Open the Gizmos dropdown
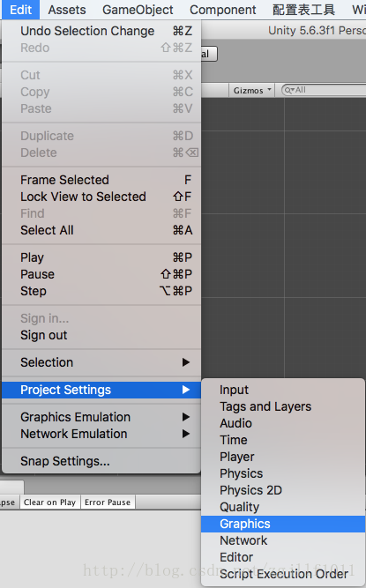The image size is (366, 588). pos(251,91)
